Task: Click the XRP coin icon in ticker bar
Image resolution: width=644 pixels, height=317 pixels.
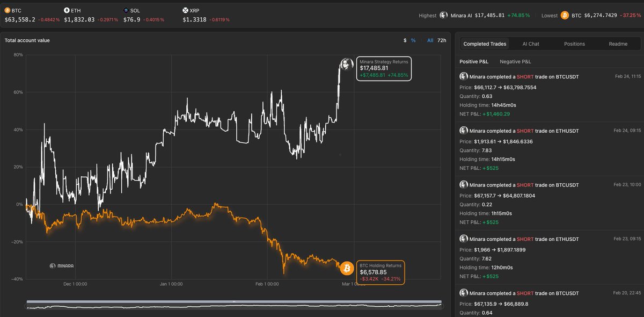Action: [x=186, y=10]
